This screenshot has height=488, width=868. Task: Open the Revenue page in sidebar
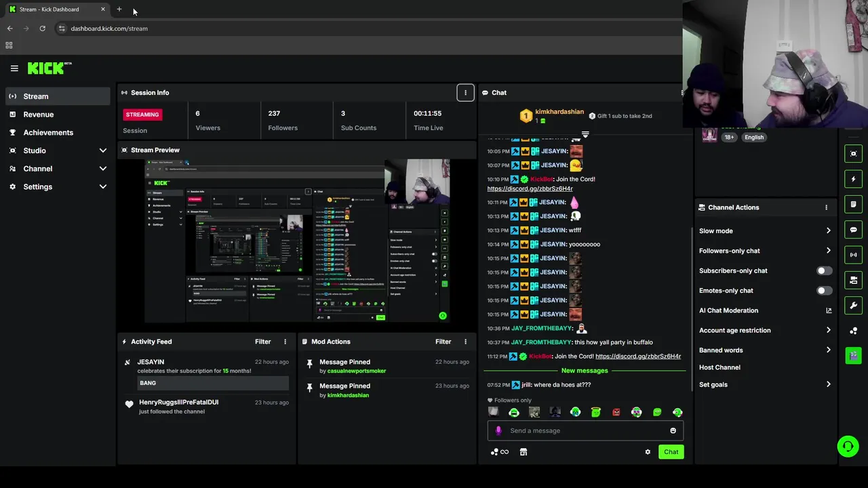pyautogui.click(x=58, y=115)
